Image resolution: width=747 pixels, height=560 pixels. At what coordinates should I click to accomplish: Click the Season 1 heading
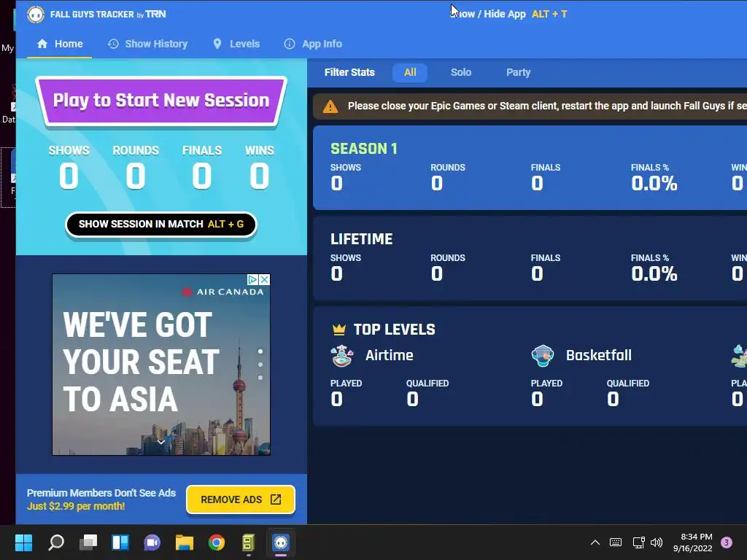364,149
